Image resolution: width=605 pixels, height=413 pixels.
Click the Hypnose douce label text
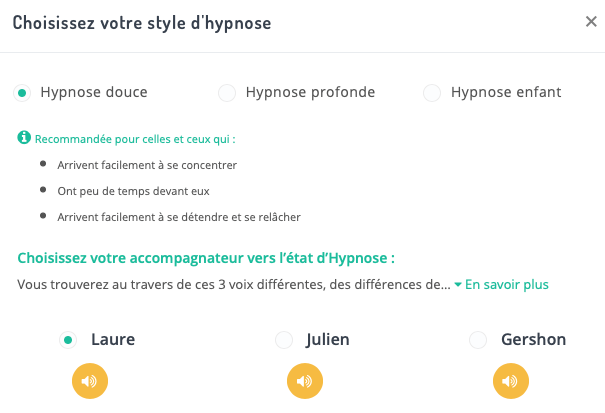[x=94, y=93]
